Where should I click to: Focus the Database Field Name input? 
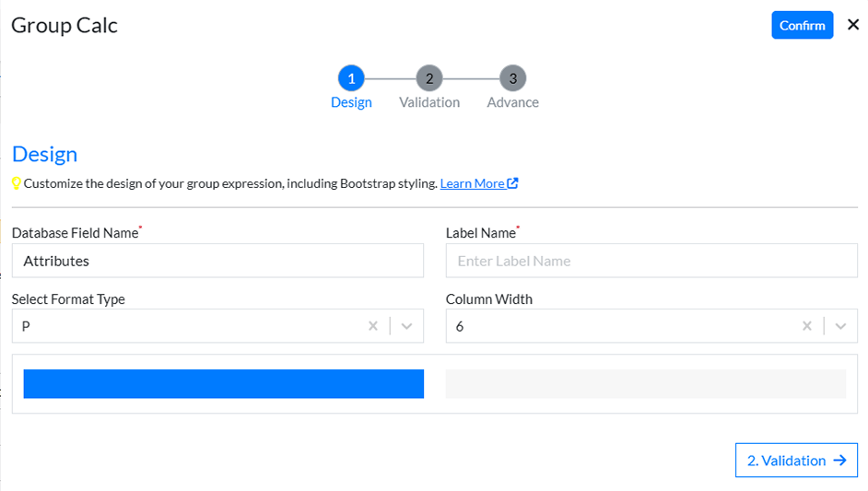pos(217,261)
